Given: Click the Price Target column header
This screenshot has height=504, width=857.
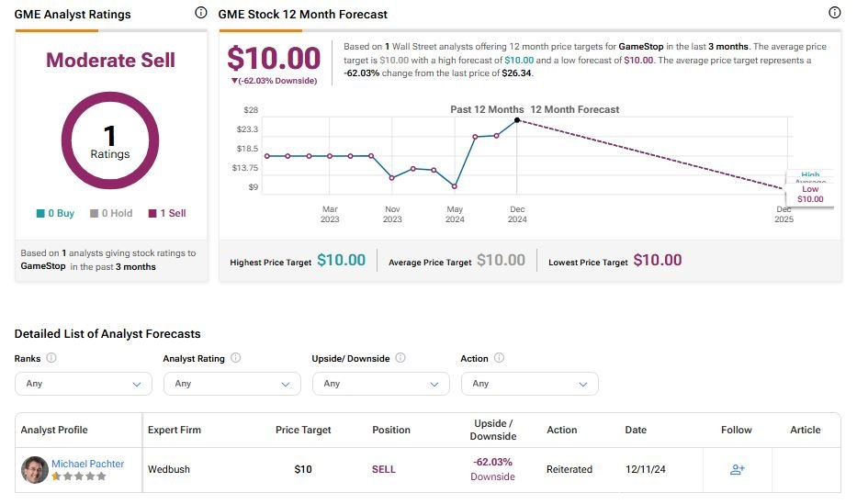Looking at the screenshot, I should pyautogui.click(x=303, y=430).
